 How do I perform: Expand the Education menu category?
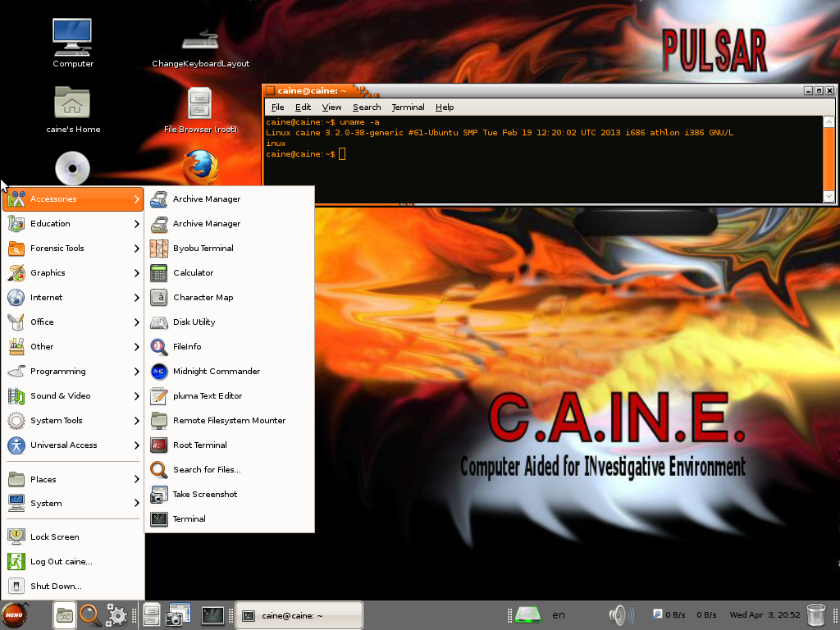[x=73, y=223]
